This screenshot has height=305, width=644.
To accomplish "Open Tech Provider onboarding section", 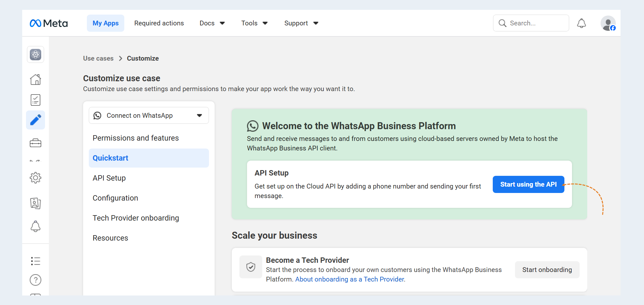I will [x=149, y=218].
